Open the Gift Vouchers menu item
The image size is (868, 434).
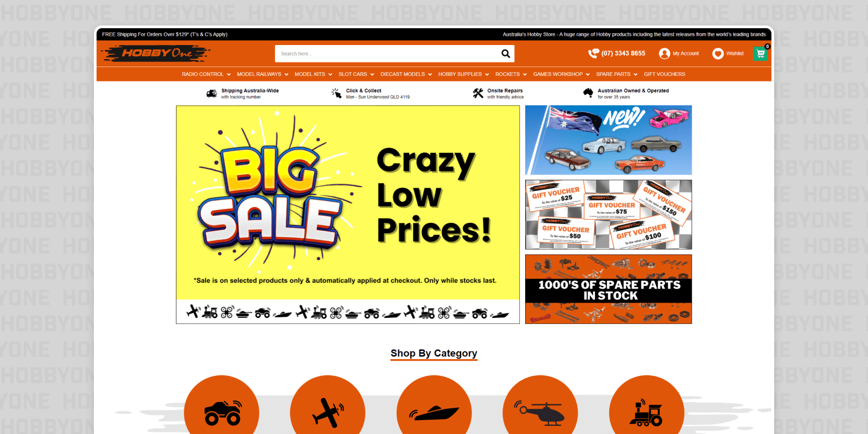(665, 74)
